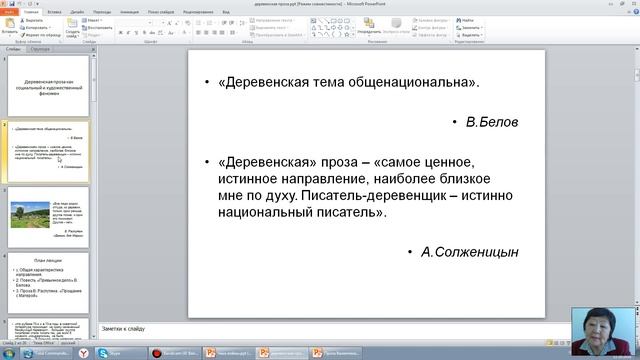Align text left
The height and width of the screenshot is (360, 640).
pos(198,33)
